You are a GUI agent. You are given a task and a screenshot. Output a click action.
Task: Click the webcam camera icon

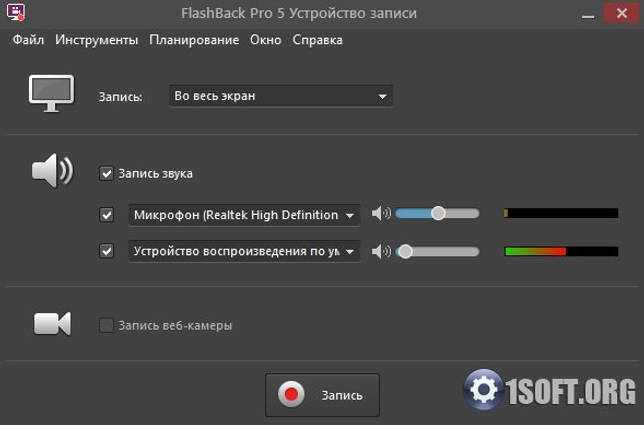click(52, 324)
